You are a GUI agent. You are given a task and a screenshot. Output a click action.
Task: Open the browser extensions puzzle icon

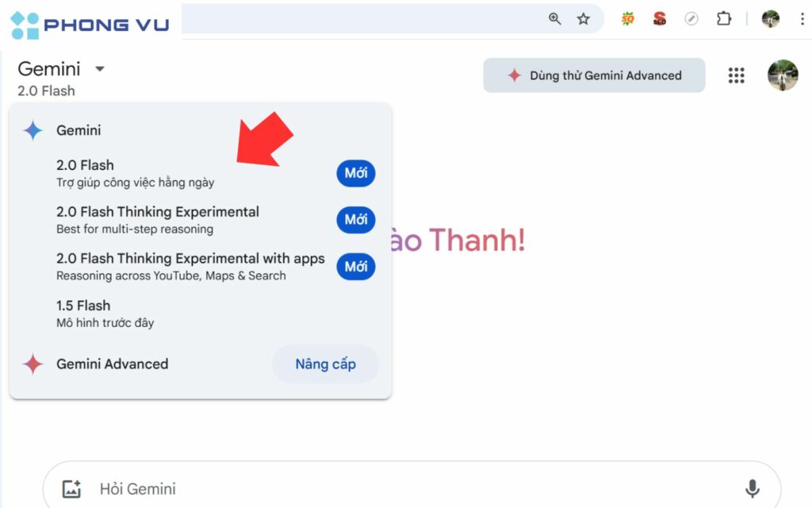(x=723, y=17)
